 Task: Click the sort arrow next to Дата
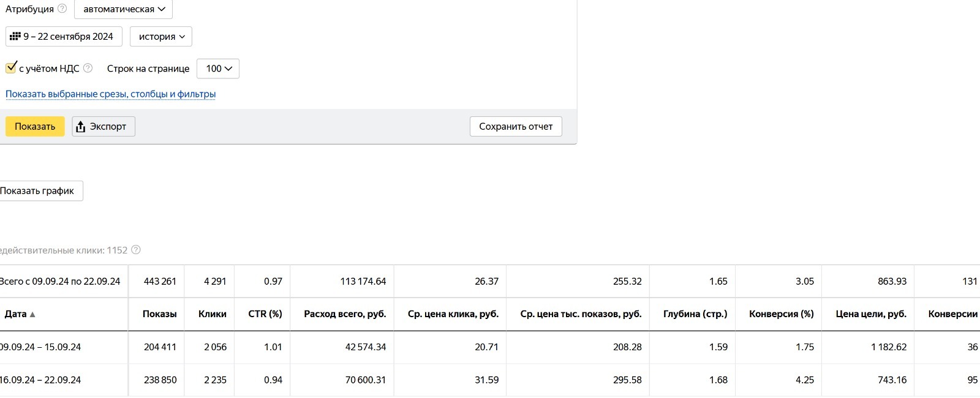pyautogui.click(x=32, y=315)
